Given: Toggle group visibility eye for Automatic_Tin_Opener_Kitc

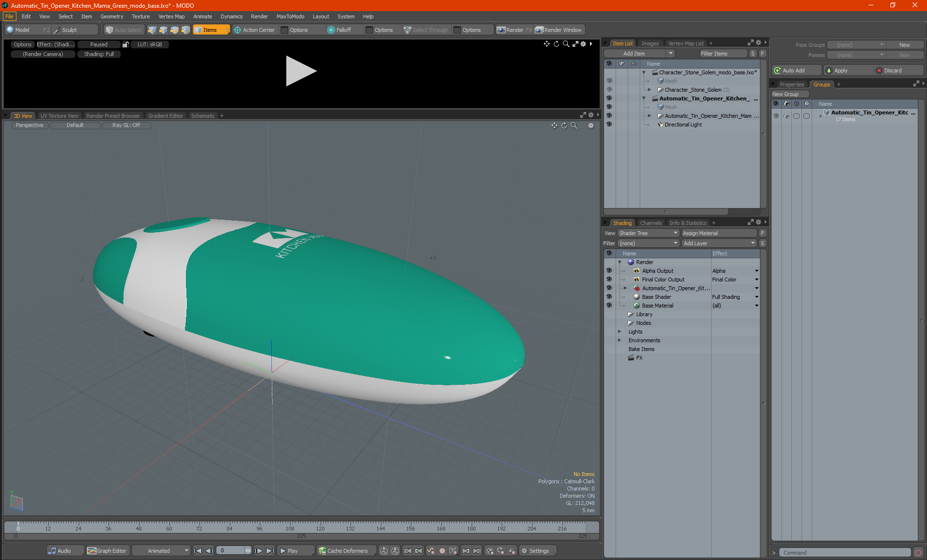Looking at the screenshot, I should (x=776, y=116).
